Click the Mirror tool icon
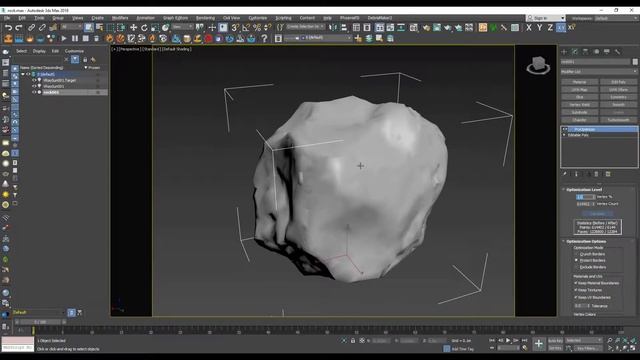640x360 pixels. coord(333,27)
